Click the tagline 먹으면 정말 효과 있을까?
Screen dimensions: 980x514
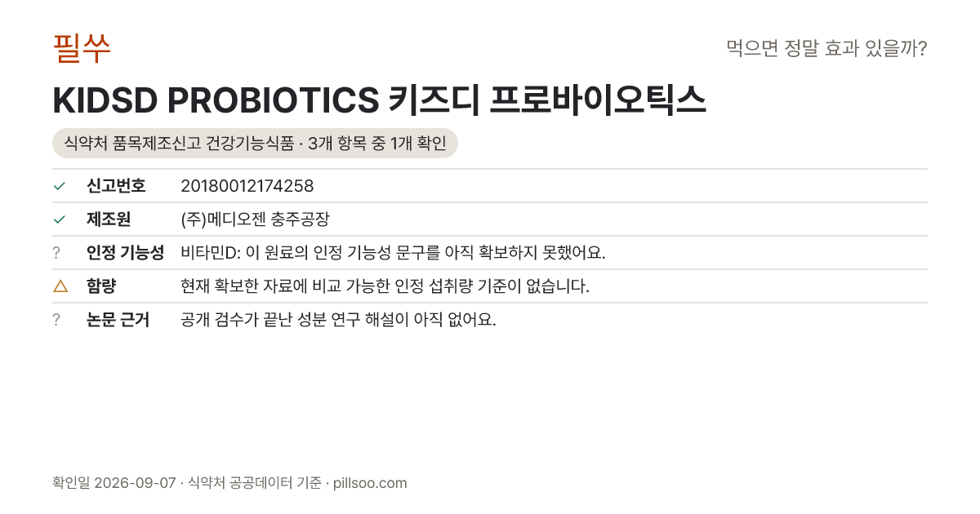pyautogui.click(x=826, y=49)
